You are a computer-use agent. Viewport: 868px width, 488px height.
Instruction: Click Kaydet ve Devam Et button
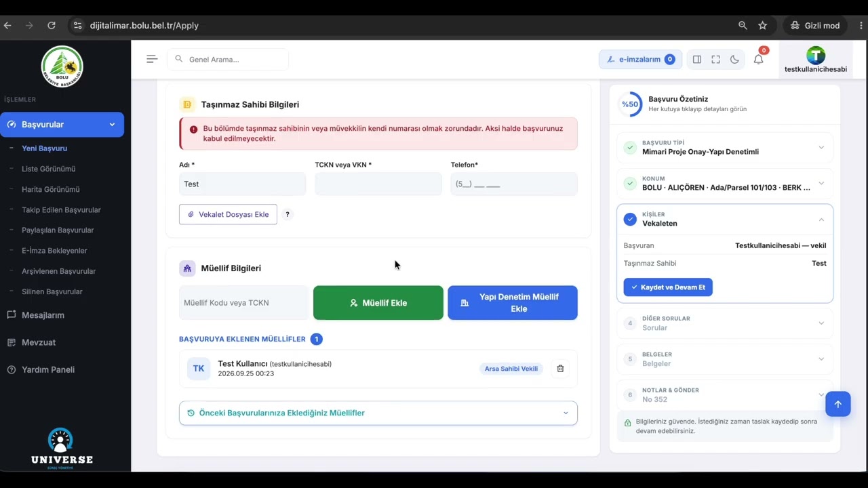(668, 287)
